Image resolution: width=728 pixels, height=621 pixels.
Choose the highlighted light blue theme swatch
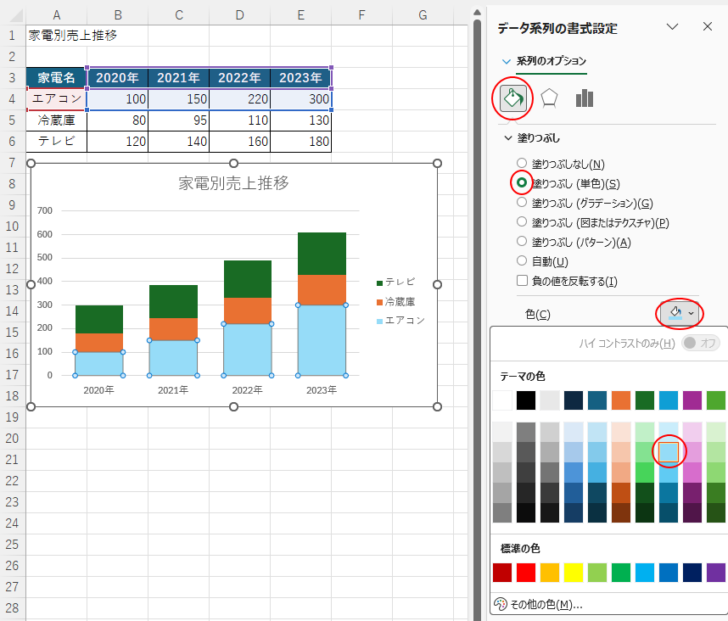(669, 452)
